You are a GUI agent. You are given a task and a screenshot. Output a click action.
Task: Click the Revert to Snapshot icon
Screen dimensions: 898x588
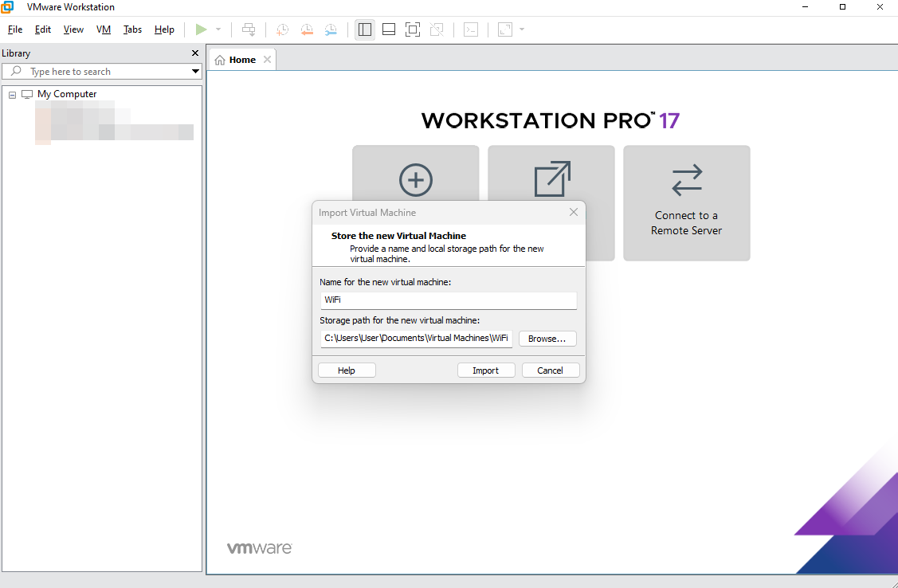[307, 29]
